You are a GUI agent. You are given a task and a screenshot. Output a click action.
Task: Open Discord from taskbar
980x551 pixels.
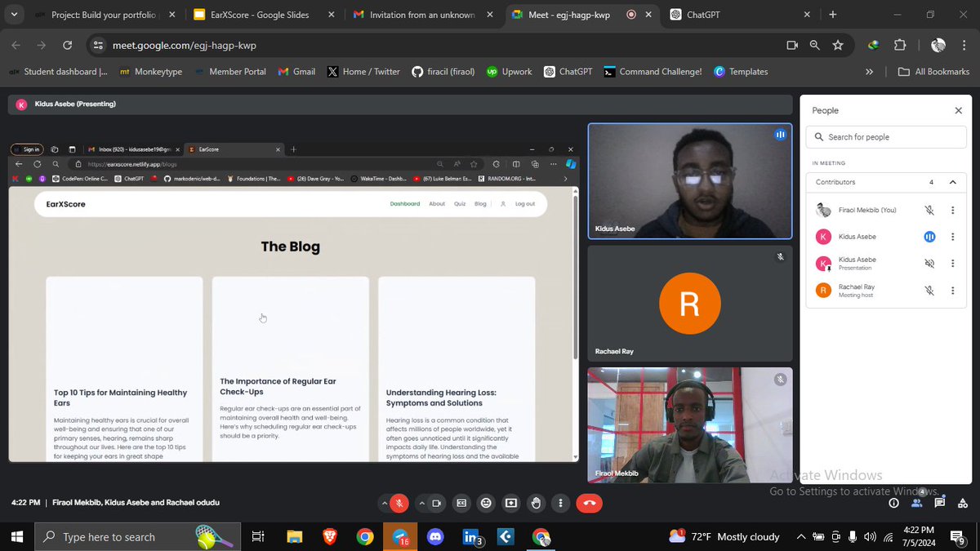click(x=435, y=536)
